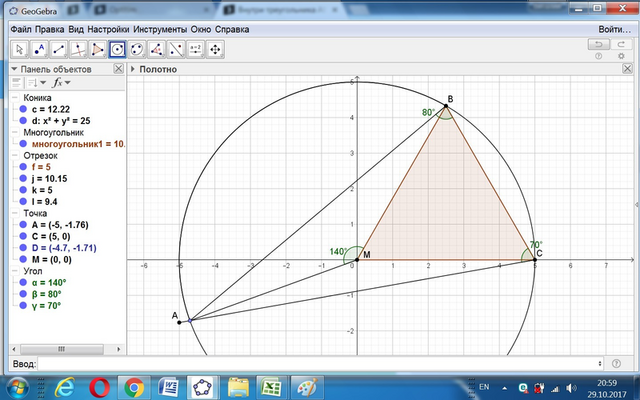Screen dimensions: 640x400
Task: Open the Вид menu
Action: click(76, 29)
